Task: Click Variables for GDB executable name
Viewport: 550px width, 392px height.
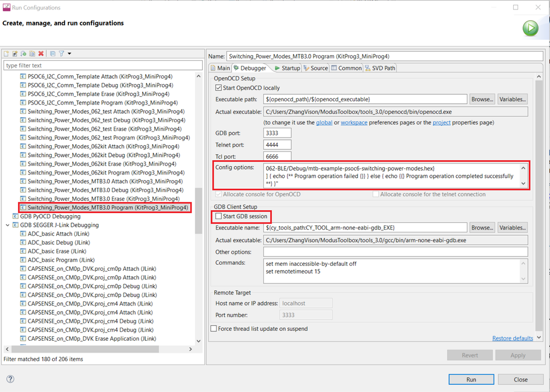Action: click(513, 227)
